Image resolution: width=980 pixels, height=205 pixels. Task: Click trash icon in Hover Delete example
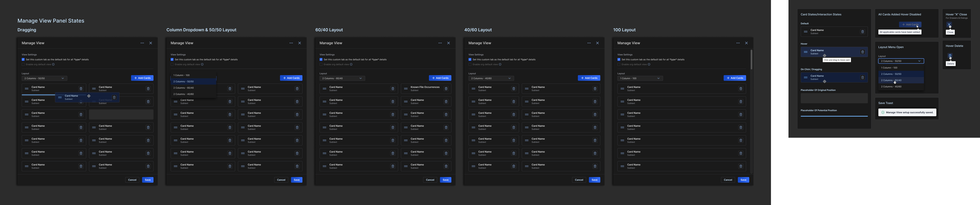pyautogui.click(x=950, y=56)
